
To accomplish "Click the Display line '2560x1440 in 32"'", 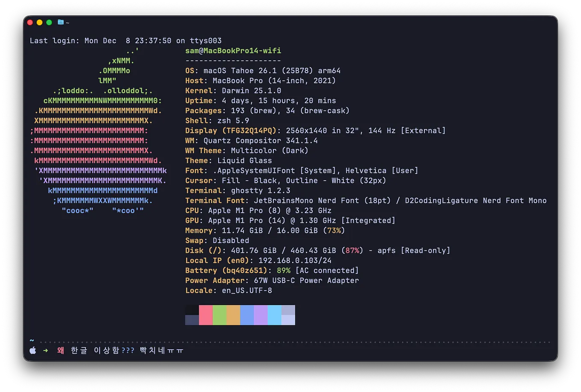I will coord(315,131).
